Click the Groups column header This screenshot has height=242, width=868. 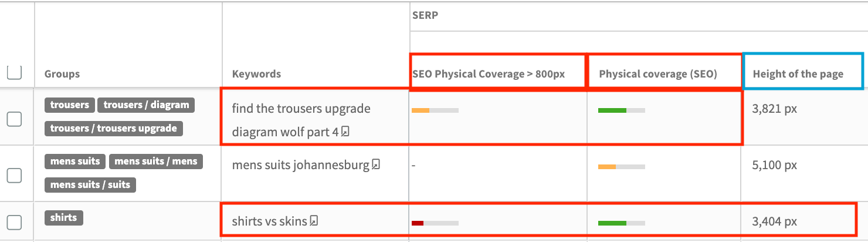click(62, 74)
